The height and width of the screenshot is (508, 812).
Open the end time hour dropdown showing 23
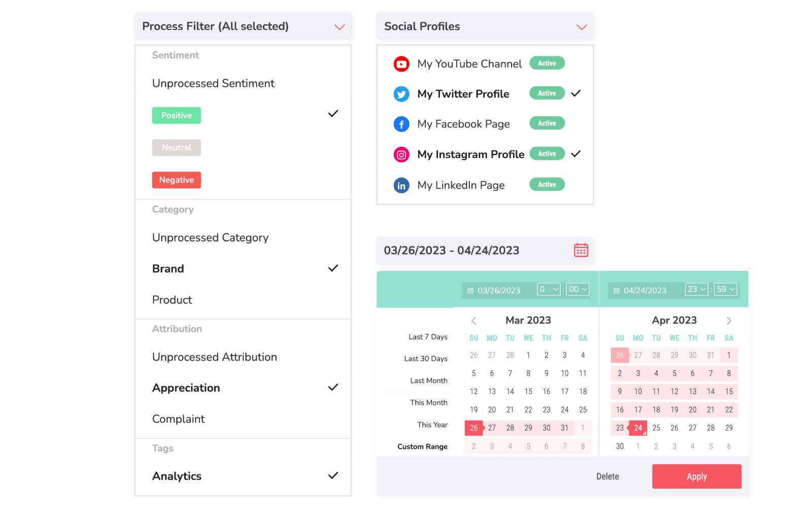tap(697, 289)
